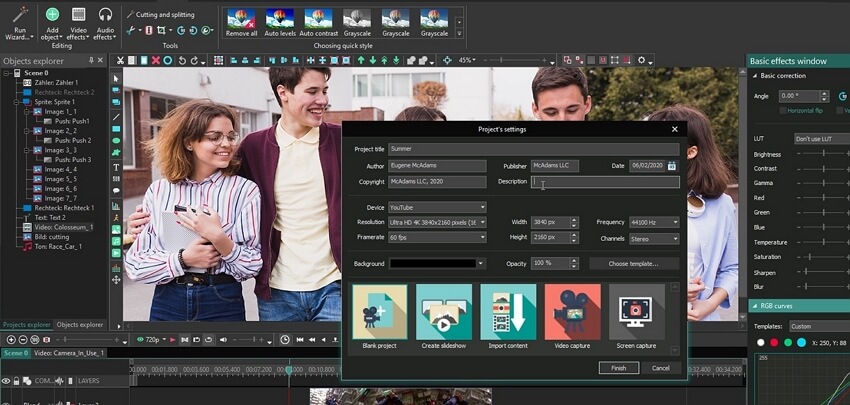Screen dimensions: 850x405
Task: Open the Channels dropdown showing Stereo
Action: pos(654,239)
